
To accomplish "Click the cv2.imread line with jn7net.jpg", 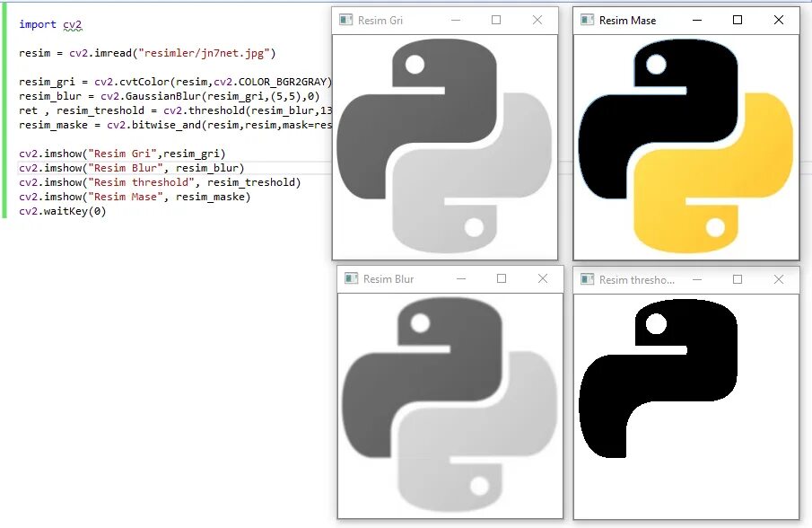I will [147, 53].
